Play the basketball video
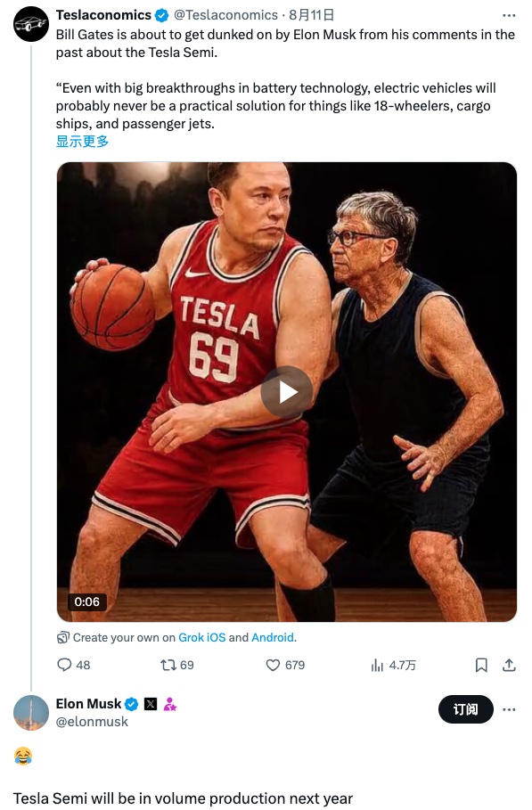This screenshot has width=532, height=810. click(x=287, y=392)
